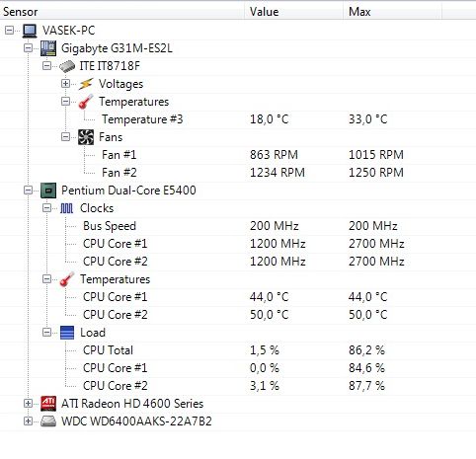The image size is (476, 459).
Task: Collapse the Fans node
Action: pyautogui.click(x=65, y=137)
